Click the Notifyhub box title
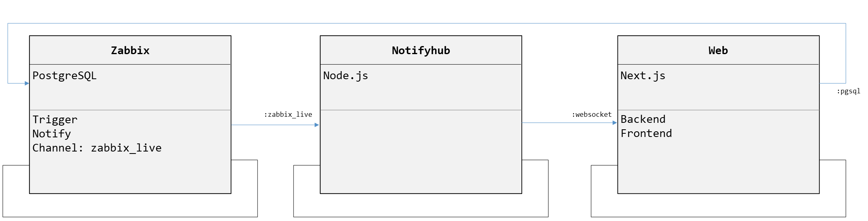 421,51
